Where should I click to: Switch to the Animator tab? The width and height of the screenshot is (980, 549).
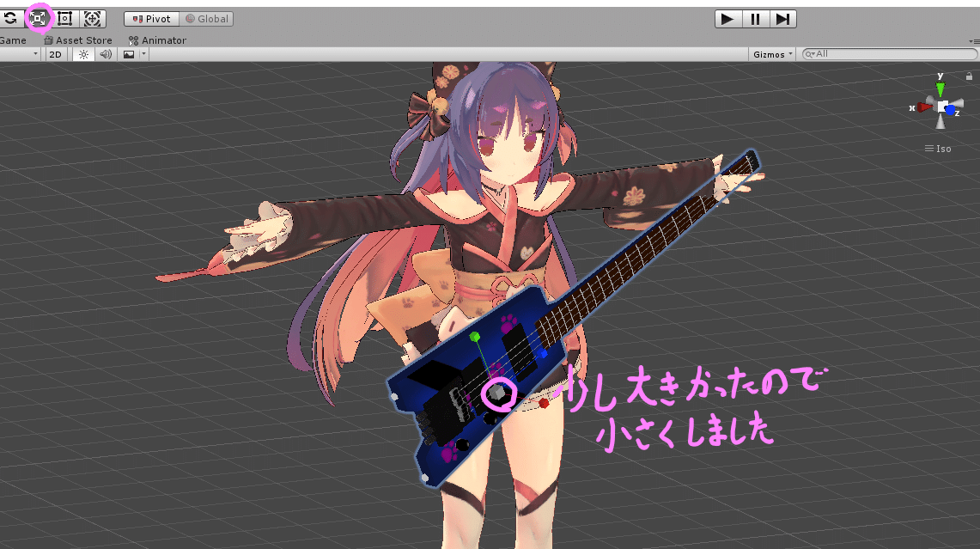pos(157,40)
